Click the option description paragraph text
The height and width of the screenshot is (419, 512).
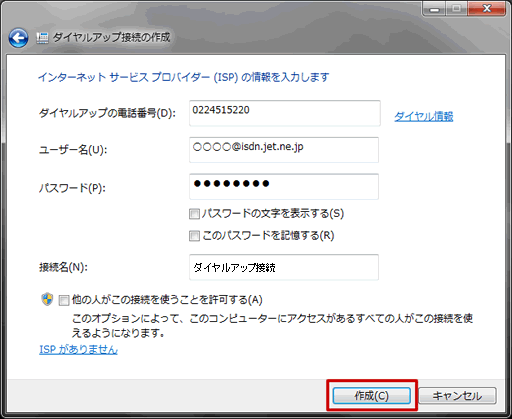tap(272, 325)
